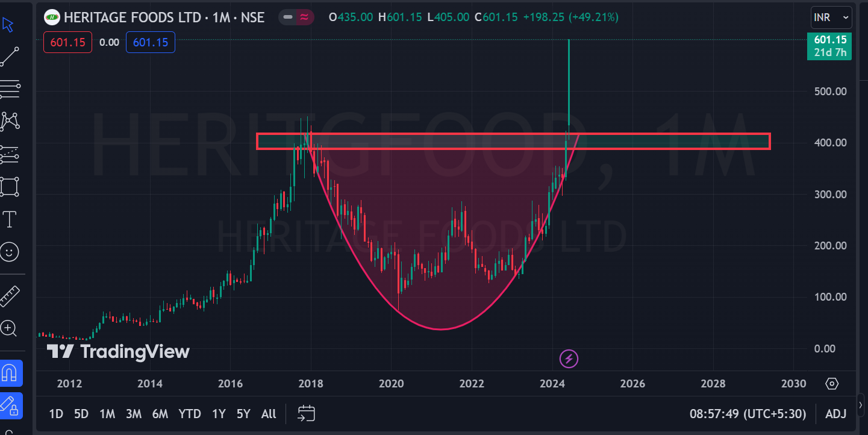Click the open value O435.00

[x=351, y=17]
